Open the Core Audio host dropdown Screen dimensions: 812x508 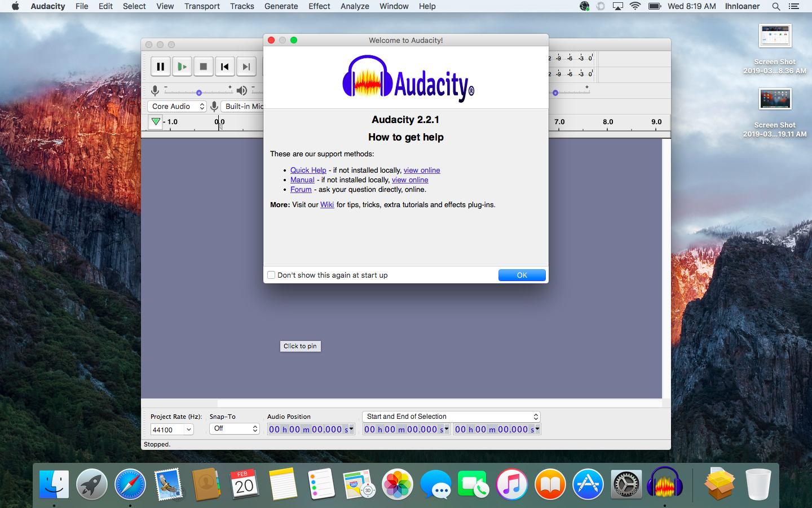[177, 106]
